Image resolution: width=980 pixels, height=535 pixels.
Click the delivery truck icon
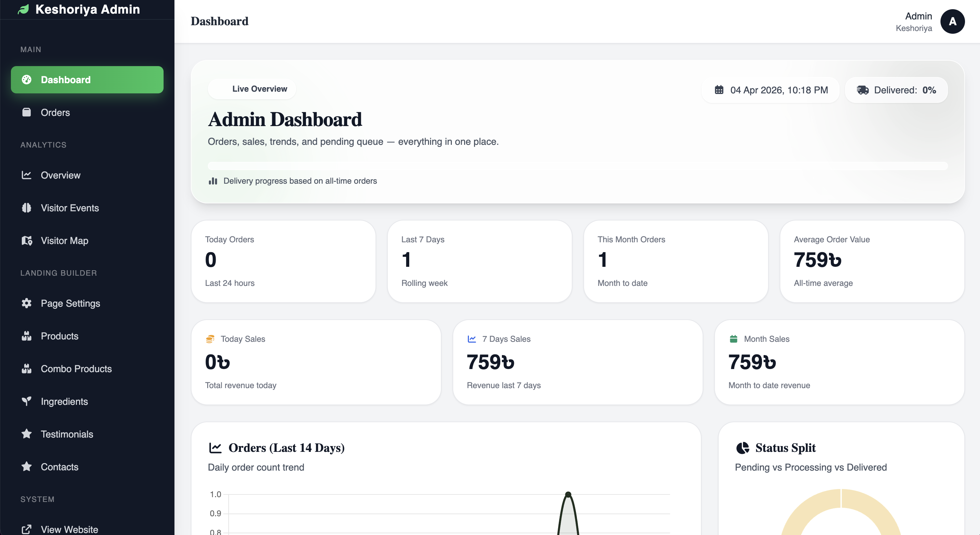862,90
